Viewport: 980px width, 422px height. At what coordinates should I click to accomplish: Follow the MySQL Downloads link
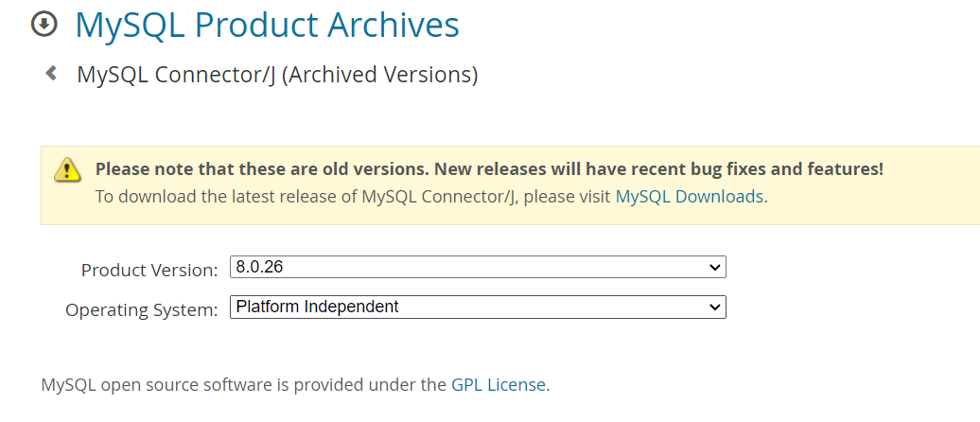coord(689,197)
